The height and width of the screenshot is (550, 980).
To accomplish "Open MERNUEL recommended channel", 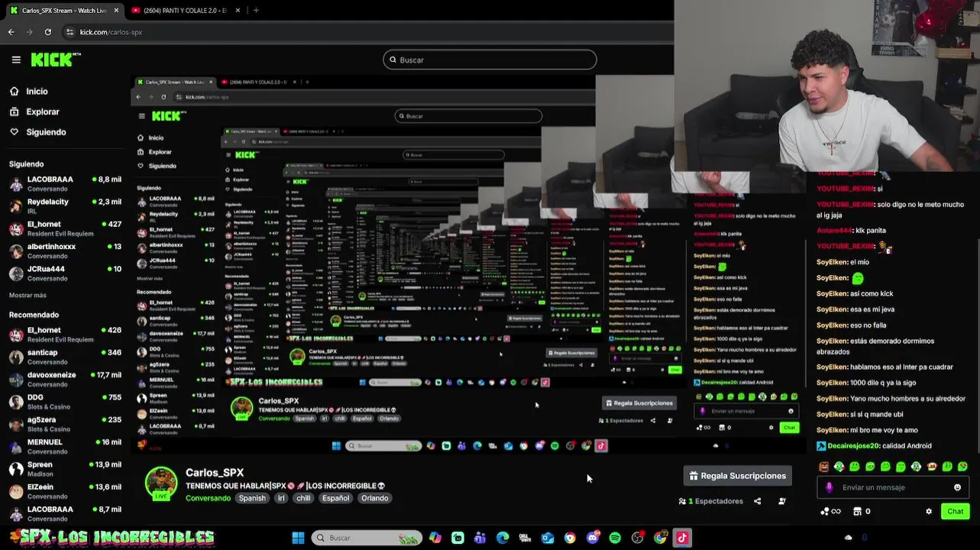I will pyautogui.click(x=65, y=446).
